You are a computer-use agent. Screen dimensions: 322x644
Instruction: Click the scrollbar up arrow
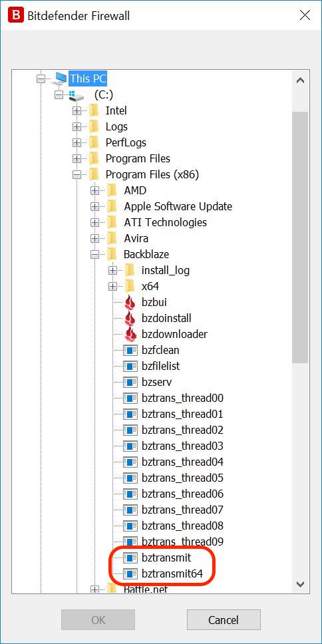[x=300, y=80]
